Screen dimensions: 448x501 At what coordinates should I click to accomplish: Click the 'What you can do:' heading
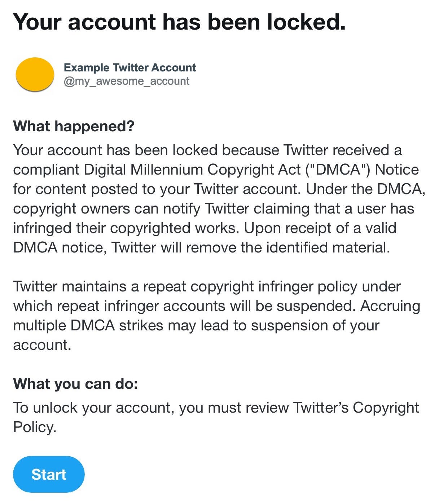click(75, 383)
